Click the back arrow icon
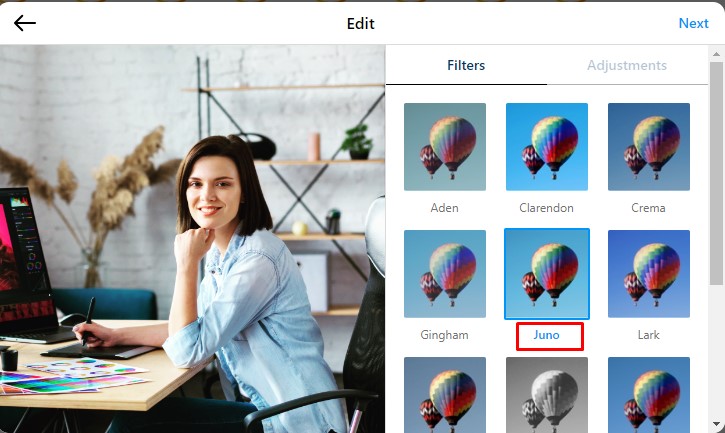The width and height of the screenshot is (725, 433). tap(25, 23)
